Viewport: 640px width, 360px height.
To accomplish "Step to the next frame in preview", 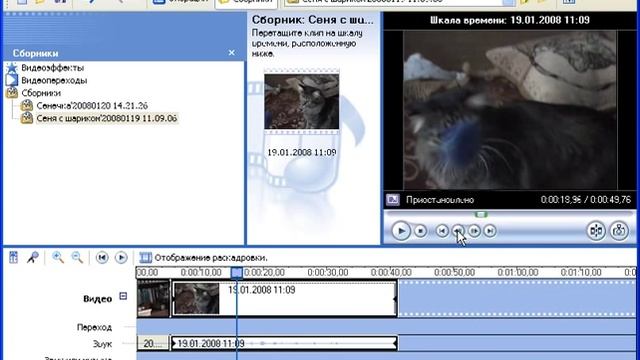I will (474, 231).
